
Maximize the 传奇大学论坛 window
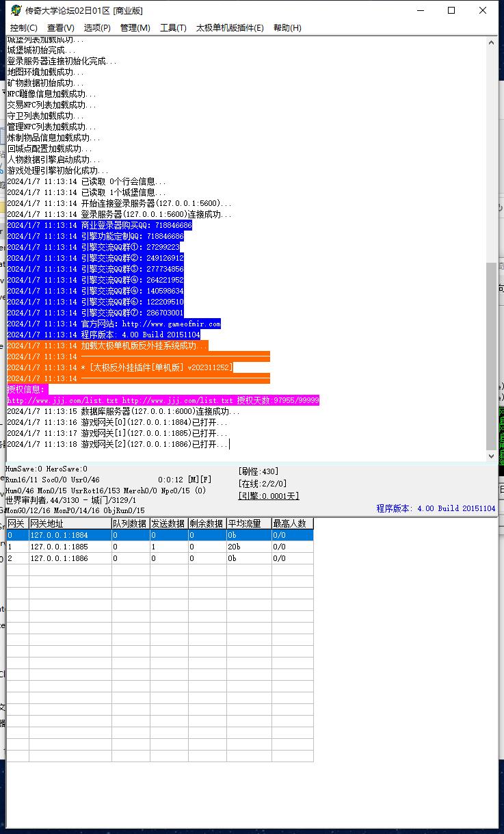point(451,10)
